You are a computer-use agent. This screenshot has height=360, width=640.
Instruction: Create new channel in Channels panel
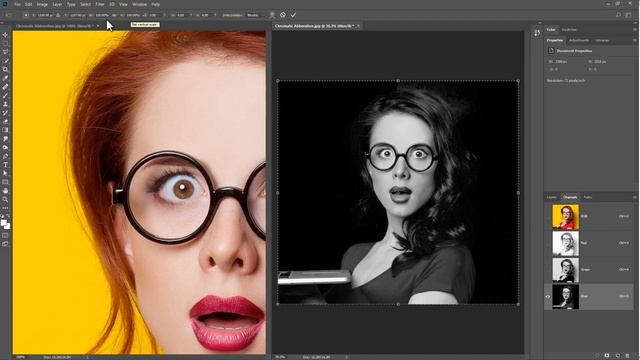617,356
